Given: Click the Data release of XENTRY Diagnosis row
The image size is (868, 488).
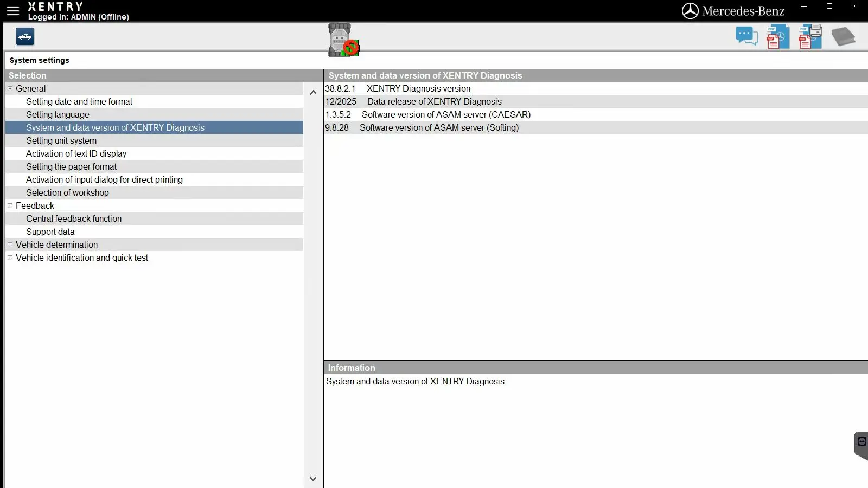Looking at the screenshot, I should 596,102.
